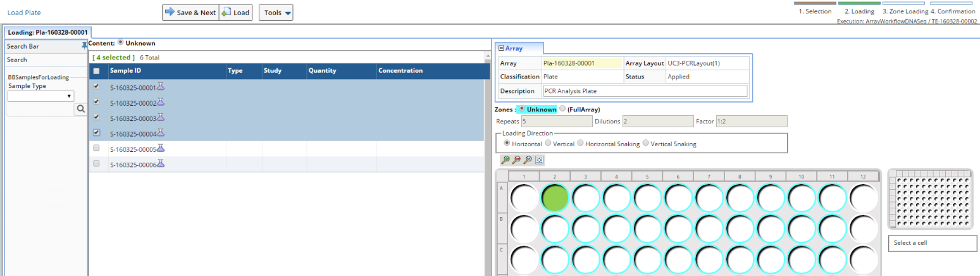Viewport: 980px width, 276px height.
Task: Click the Save & Next button
Action: pyautogui.click(x=190, y=13)
